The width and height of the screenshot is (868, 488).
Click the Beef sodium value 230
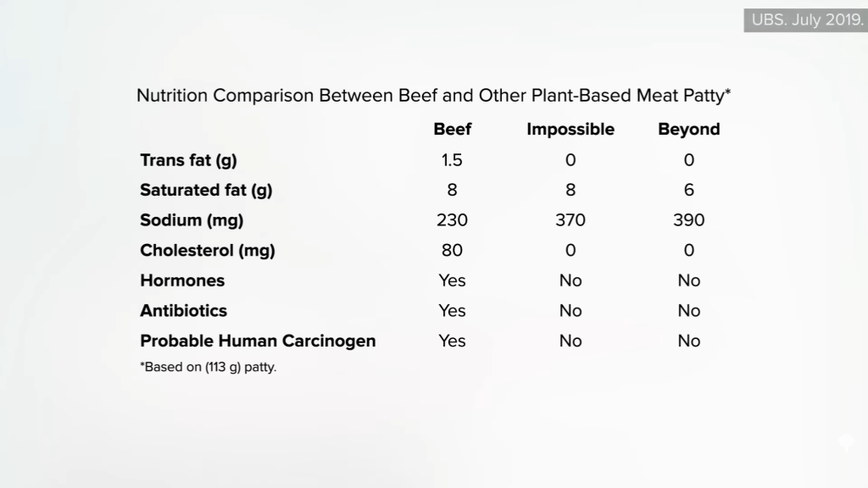click(452, 220)
